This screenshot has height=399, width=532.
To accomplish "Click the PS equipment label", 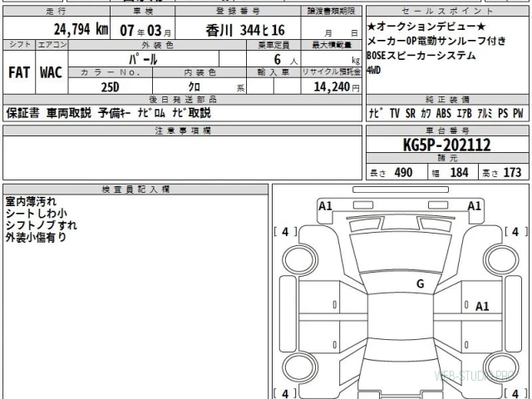I will coord(503,113).
